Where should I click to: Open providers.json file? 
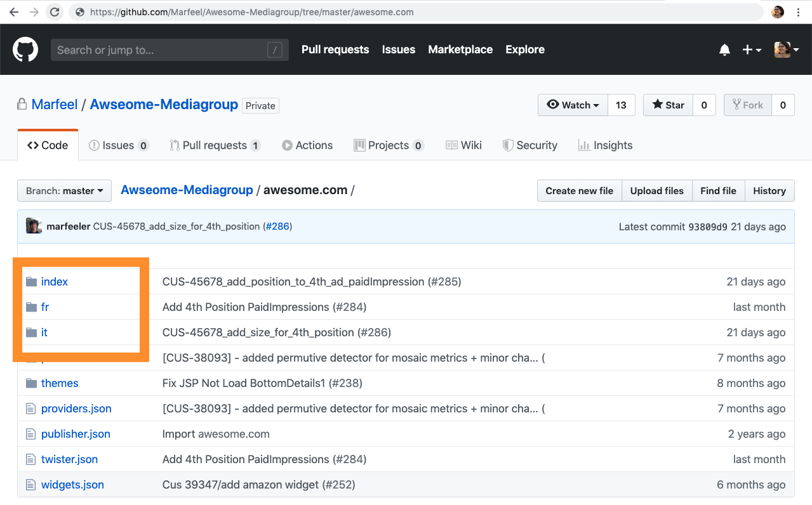[76, 409]
